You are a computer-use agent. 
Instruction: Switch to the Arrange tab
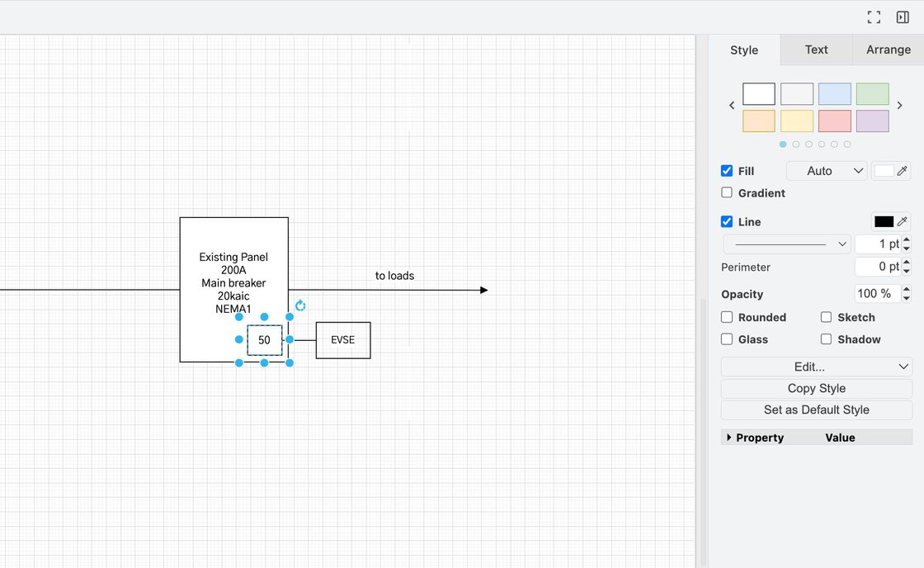pyautogui.click(x=888, y=50)
